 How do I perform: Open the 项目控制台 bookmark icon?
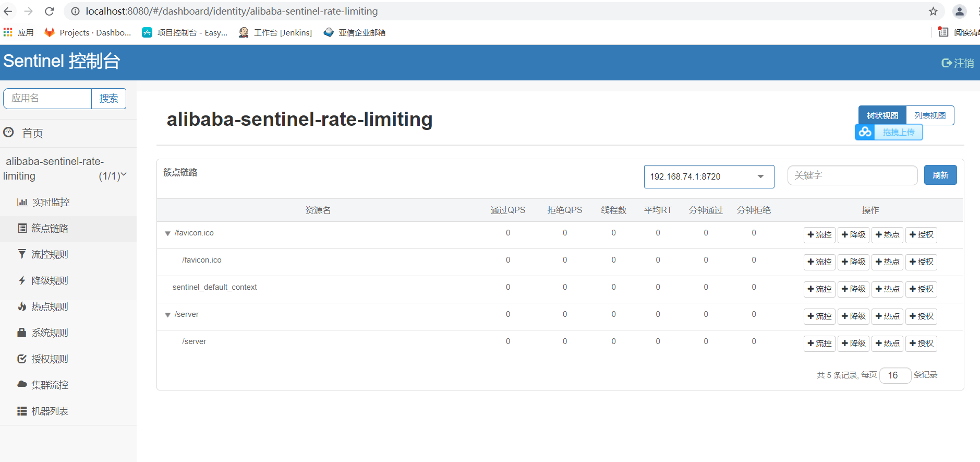pyautogui.click(x=147, y=32)
